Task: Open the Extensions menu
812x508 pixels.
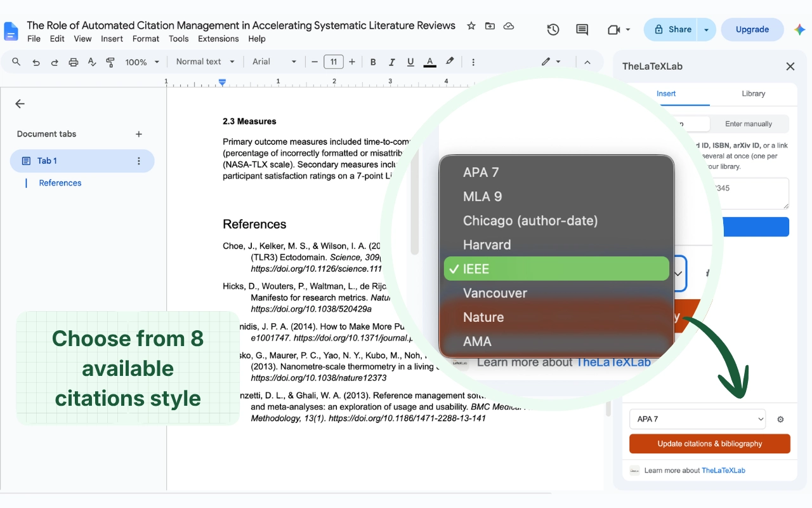Action: (x=218, y=39)
